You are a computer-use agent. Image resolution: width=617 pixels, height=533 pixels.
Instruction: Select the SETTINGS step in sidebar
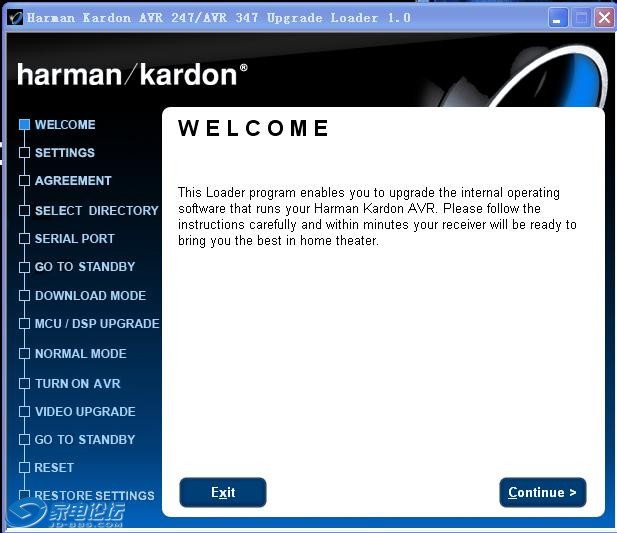click(65, 153)
